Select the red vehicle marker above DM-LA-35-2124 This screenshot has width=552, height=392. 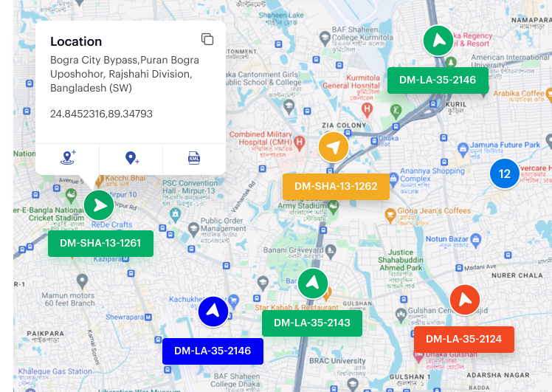pos(465,299)
